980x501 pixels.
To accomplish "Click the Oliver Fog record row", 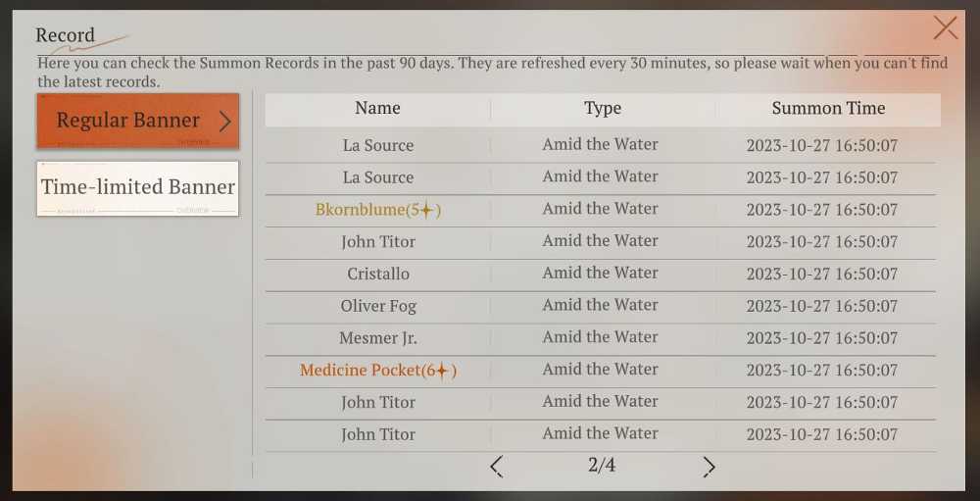I will point(600,307).
